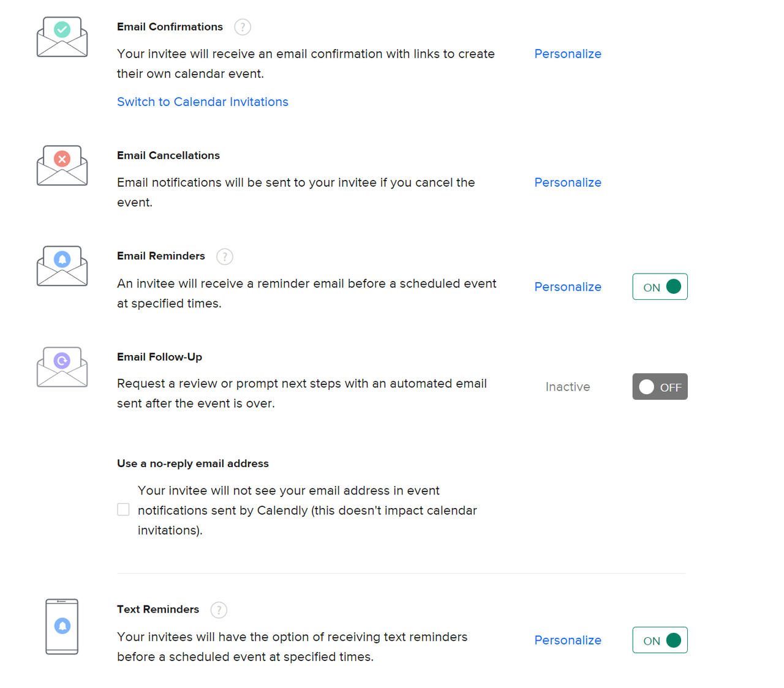Personalize the Text Reminders settings

coord(567,640)
